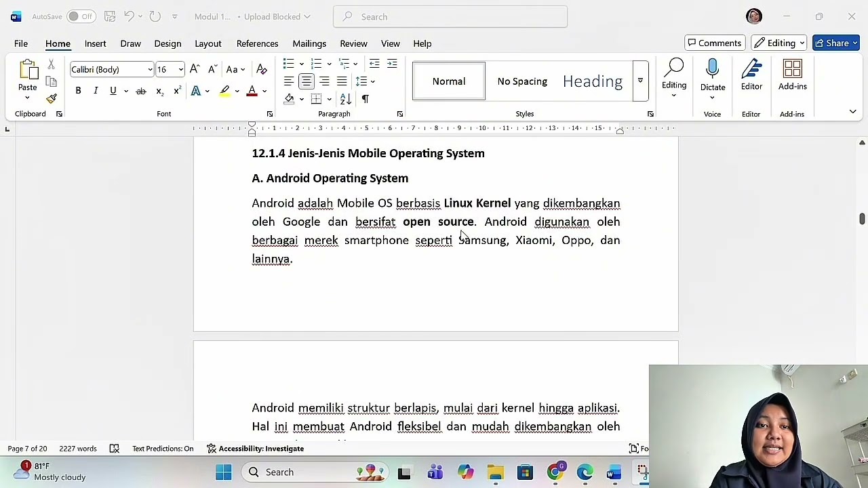
Task: Toggle AutoSave switch
Action: [x=80, y=16]
